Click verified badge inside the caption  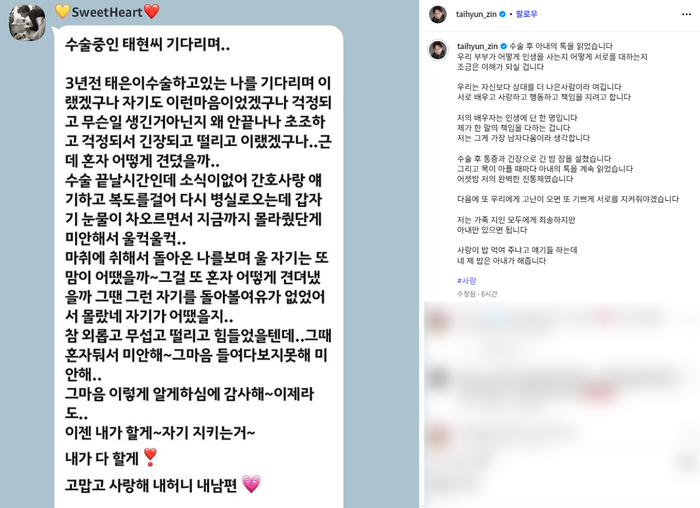504,46
